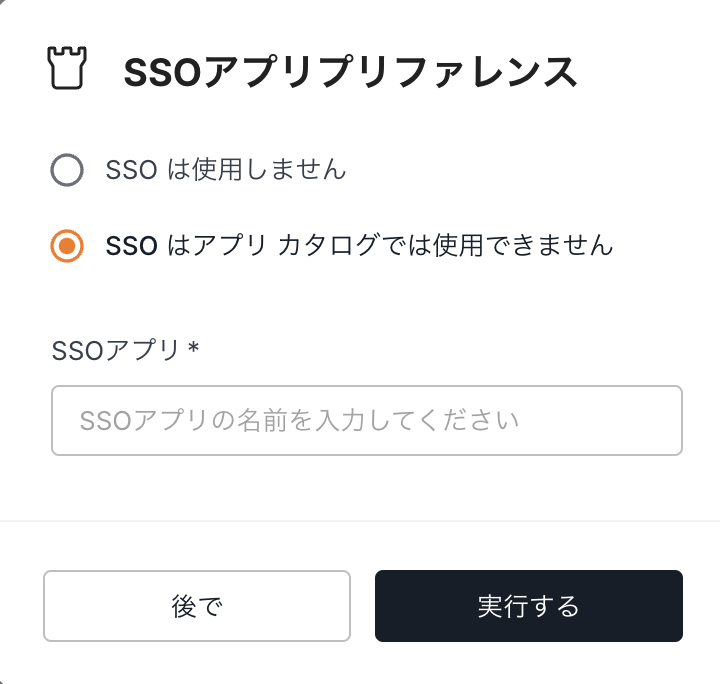Choose the unselected empty radio circle

point(67,171)
